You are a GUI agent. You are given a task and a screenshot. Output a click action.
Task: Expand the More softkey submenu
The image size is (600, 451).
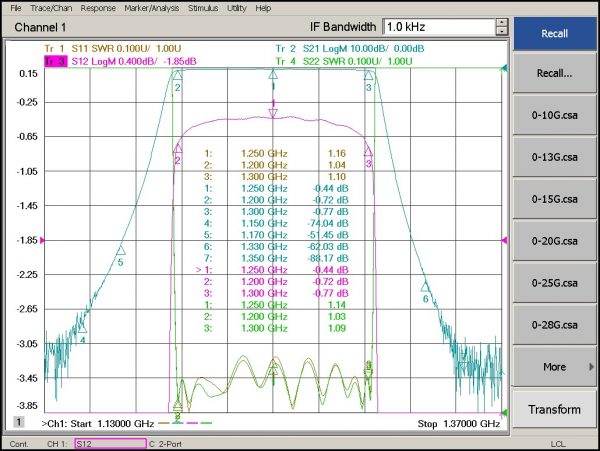click(x=554, y=367)
